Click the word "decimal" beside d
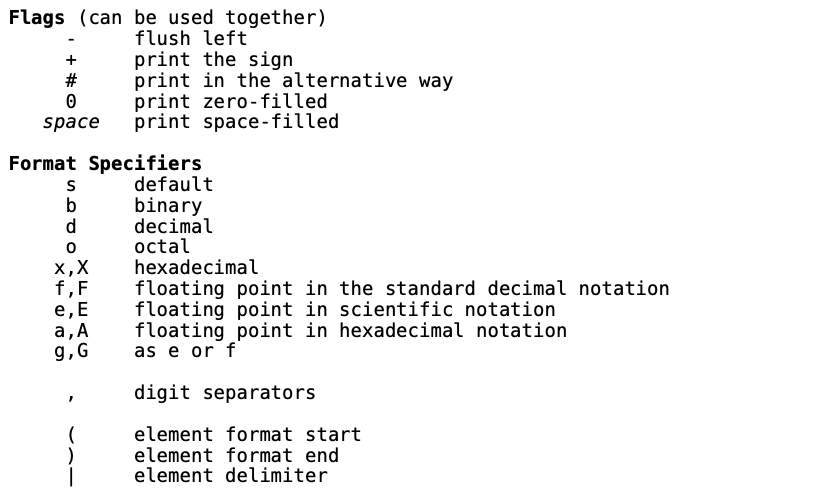This screenshot has width=834, height=490. coord(173,226)
